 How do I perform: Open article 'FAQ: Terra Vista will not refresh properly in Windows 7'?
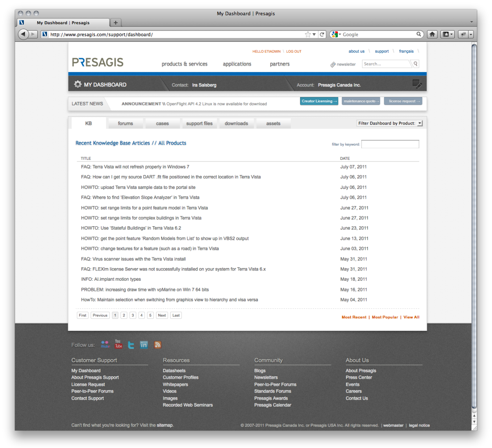point(135,167)
